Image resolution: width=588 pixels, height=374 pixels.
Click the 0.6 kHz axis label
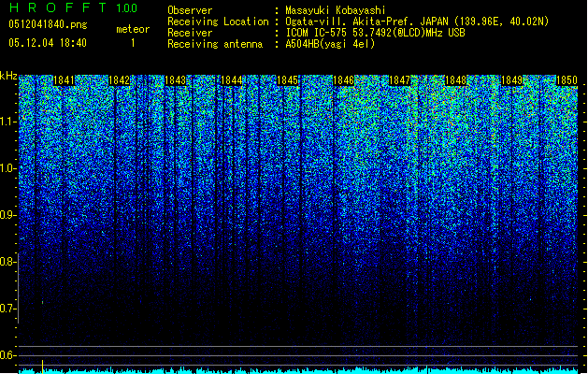(7, 355)
